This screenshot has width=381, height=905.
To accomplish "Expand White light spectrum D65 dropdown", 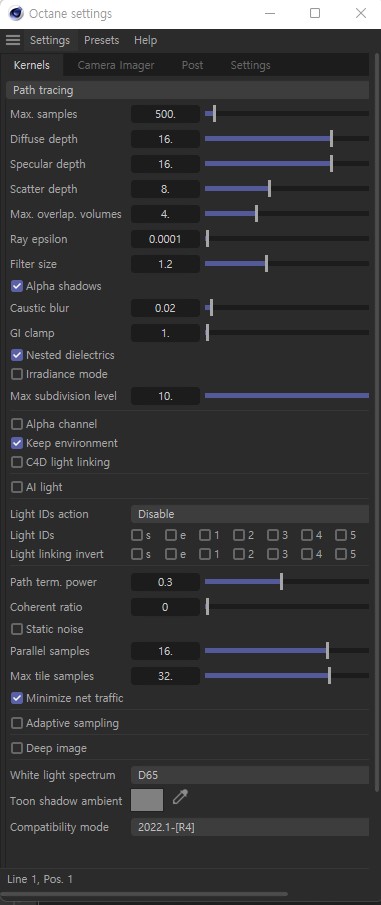I will coord(250,775).
